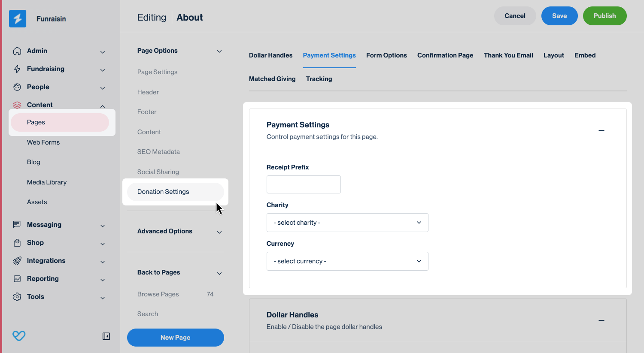Image resolution: width=644 pixels, height=353 pixels.
Task: Select Donation Settings in page options
Action: click(176, 192)
